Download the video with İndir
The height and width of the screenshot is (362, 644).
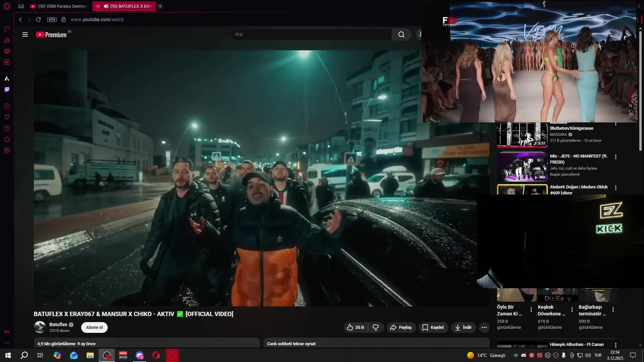pos(463,327)
